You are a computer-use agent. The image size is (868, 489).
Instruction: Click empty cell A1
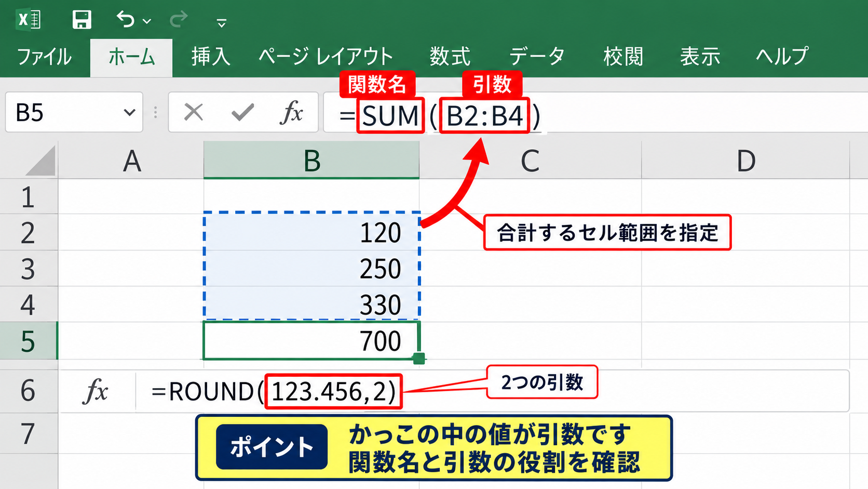(131, 197)
